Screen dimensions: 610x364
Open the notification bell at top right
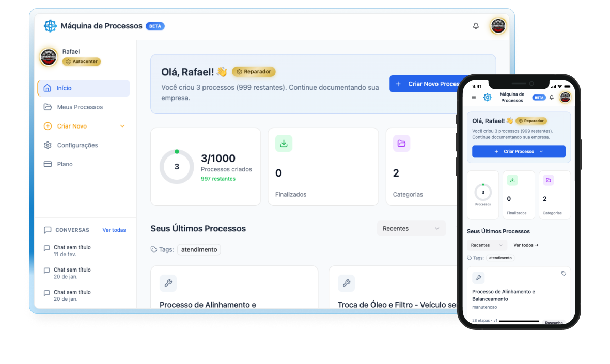pos(476,25)
